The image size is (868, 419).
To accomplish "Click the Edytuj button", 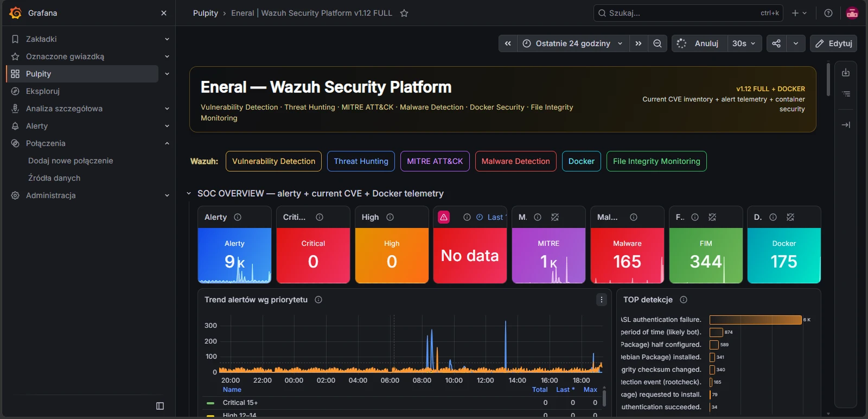I will [833, 43].
